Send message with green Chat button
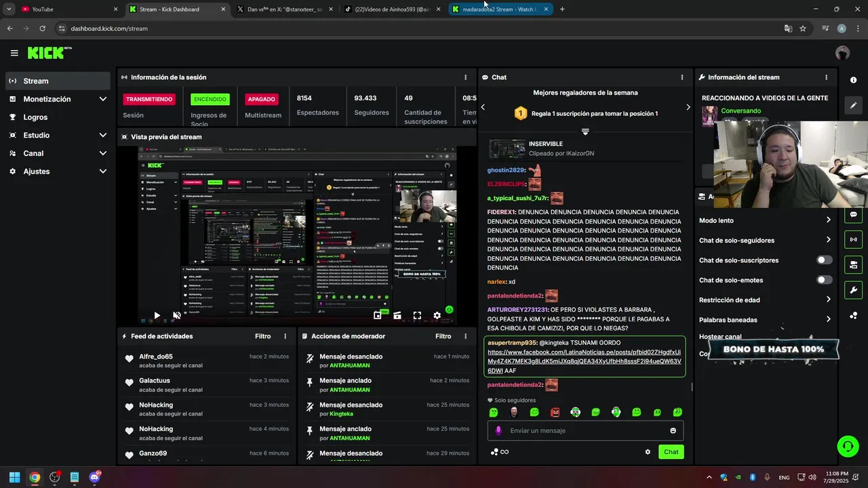 coord(671,452)
